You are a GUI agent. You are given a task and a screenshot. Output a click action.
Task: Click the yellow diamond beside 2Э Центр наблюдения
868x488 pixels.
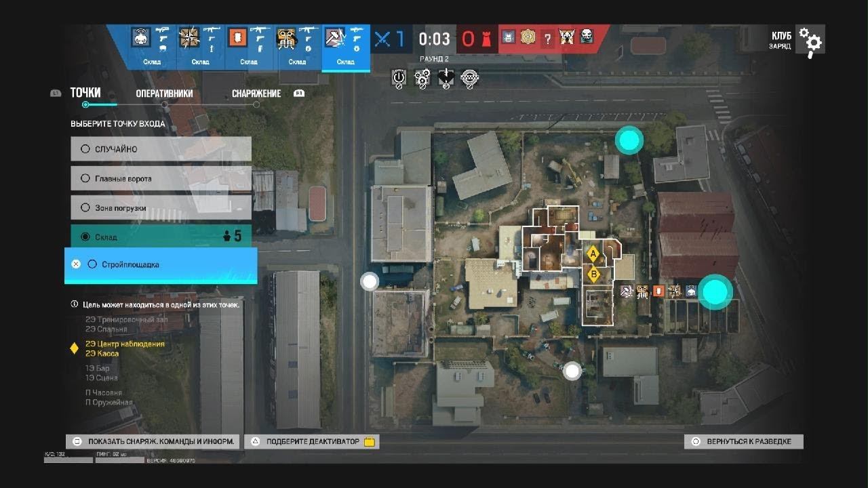[75, 348]
